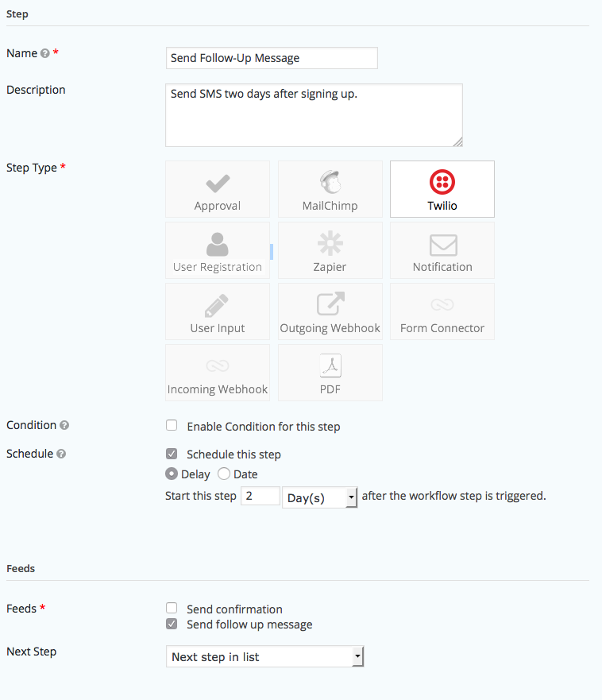Select the Outgoing Webhook step type
The width and height of the screenshot is (602, 700).
330,311
